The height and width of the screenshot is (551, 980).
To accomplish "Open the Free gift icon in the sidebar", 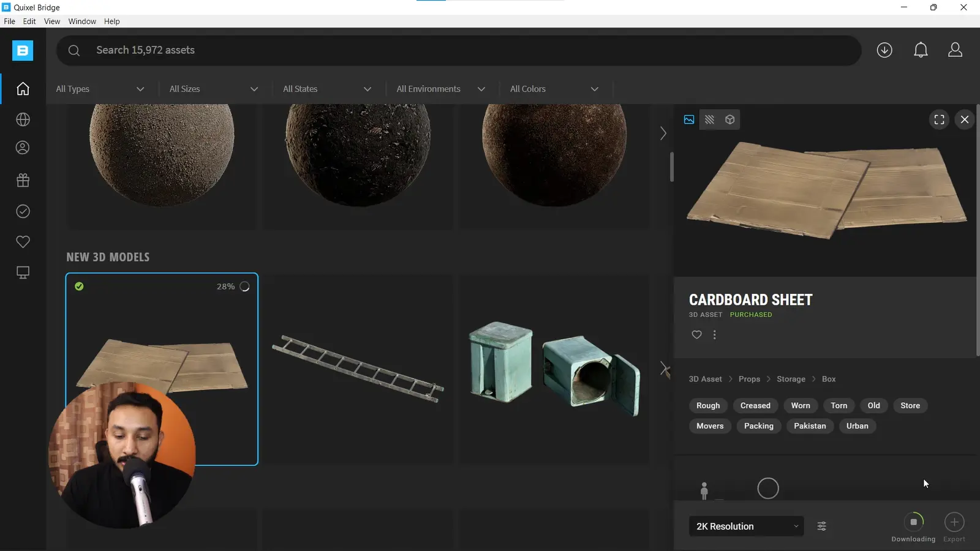I will pos(23,180).
